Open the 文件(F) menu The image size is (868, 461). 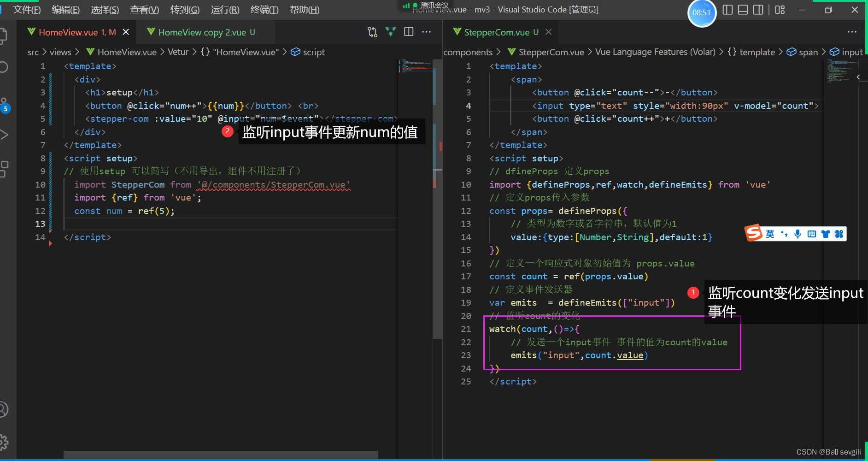[27, 10]
